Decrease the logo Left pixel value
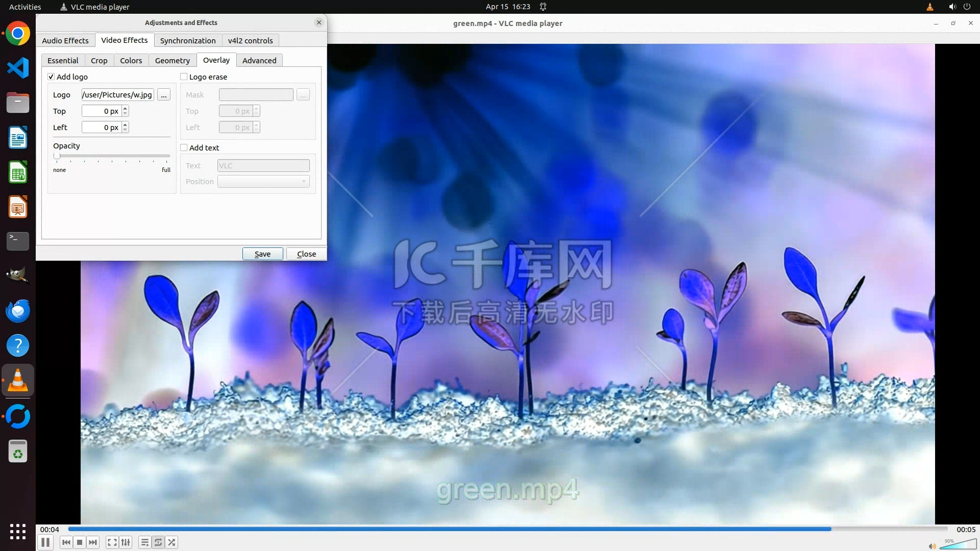This screenshot has width=980, height=551. pos(126,130)
